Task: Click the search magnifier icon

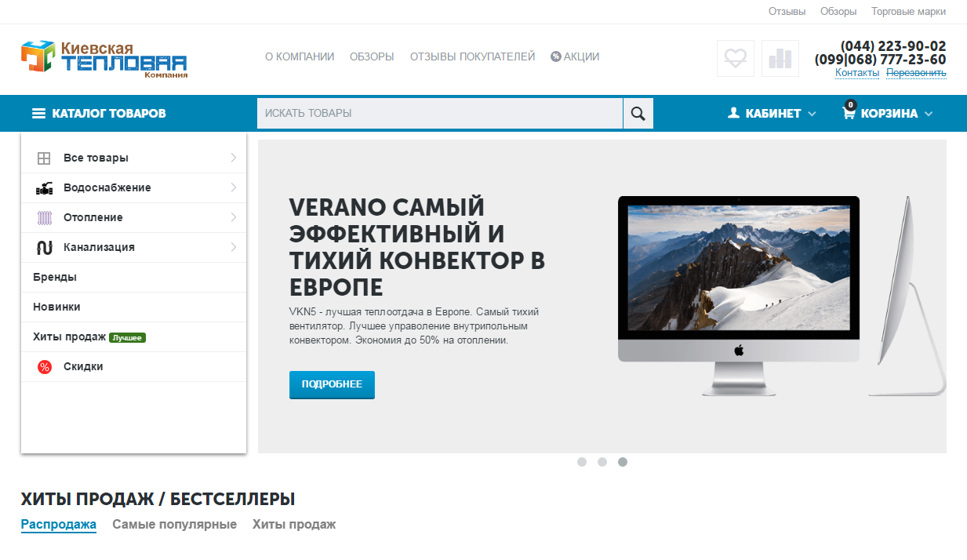Action: [637, 113]
